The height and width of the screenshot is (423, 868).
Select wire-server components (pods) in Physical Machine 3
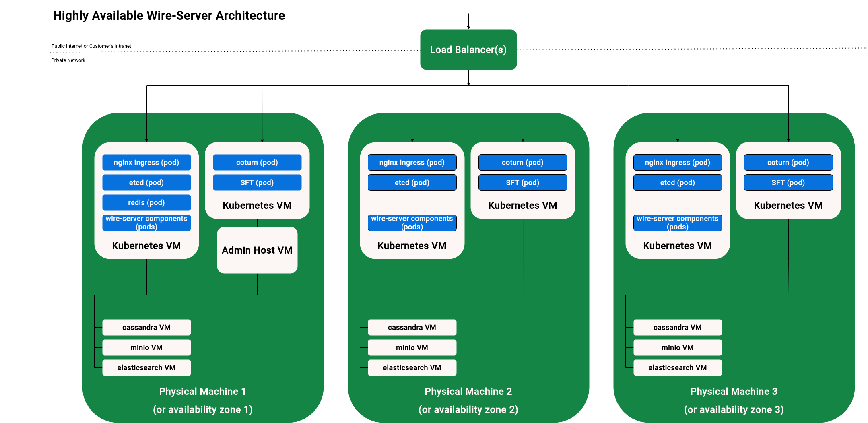pyautogui.click(x=678, y=223)
